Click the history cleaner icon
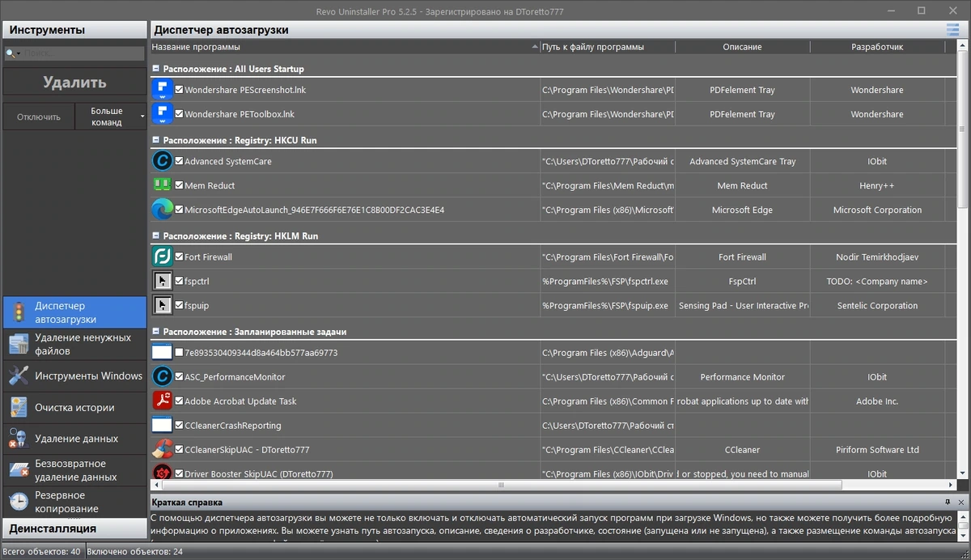Screen dimensions: 971x560 point(19,408)
